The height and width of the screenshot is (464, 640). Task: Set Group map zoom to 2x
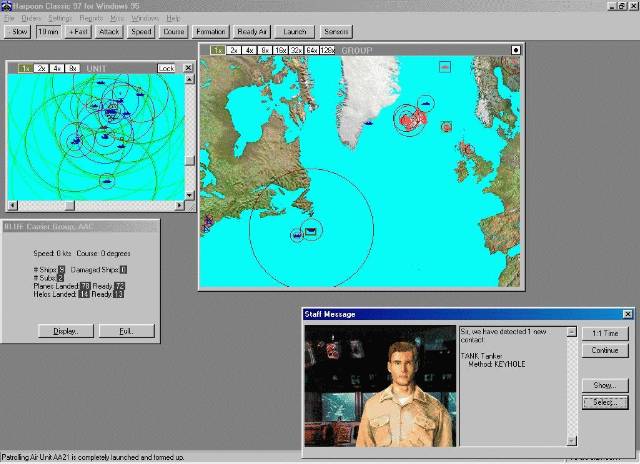(x=233, y=50)
